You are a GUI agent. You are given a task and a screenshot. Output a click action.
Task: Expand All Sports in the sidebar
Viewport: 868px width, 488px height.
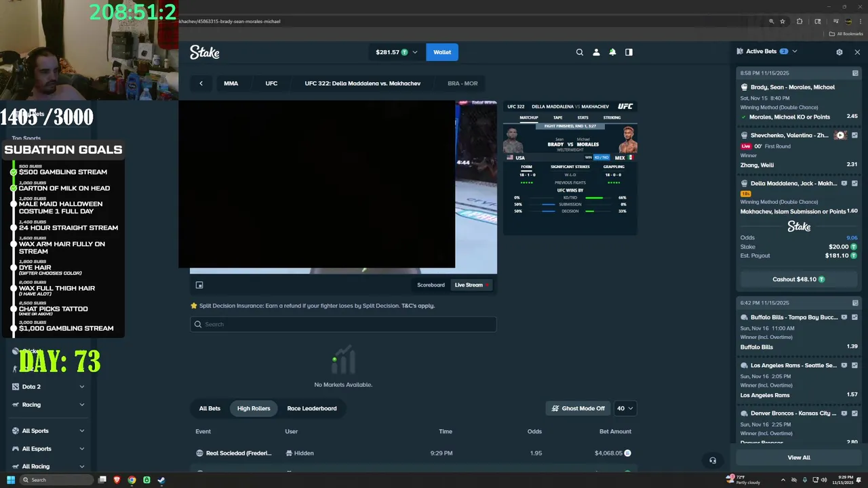82,431
